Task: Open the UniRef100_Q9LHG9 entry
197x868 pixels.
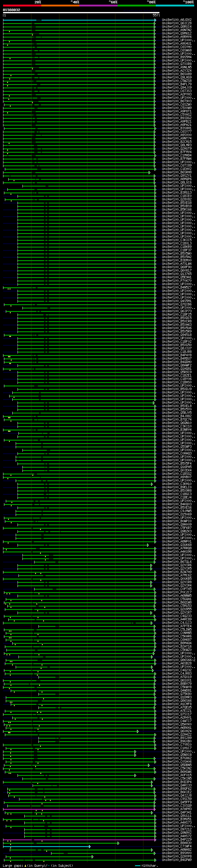Action: coord(177,77)
